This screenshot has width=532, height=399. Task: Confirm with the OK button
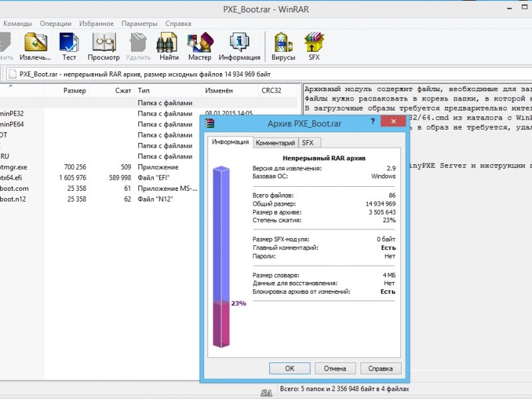(290, 368)
